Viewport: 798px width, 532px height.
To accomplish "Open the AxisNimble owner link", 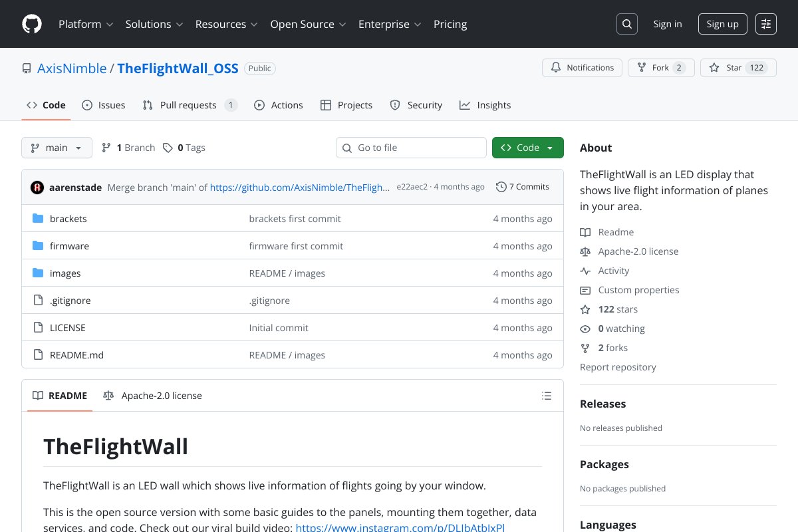I will tap(72, 68).
